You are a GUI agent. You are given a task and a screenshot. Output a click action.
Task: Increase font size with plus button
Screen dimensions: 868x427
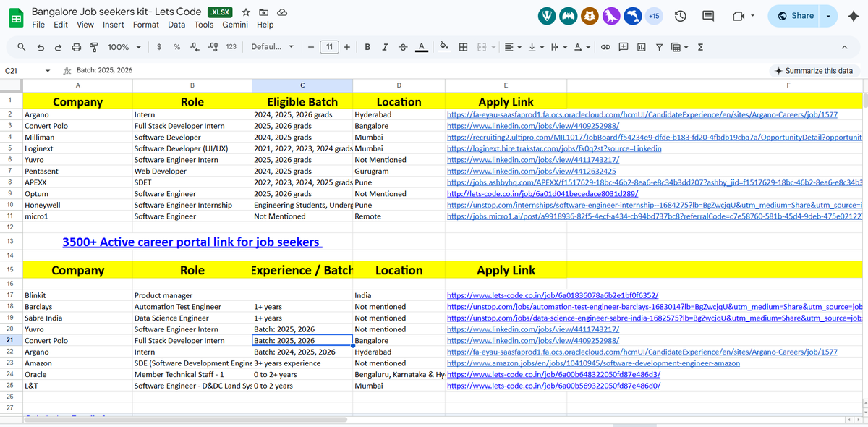pyautogui.click(x=347, y=47)
